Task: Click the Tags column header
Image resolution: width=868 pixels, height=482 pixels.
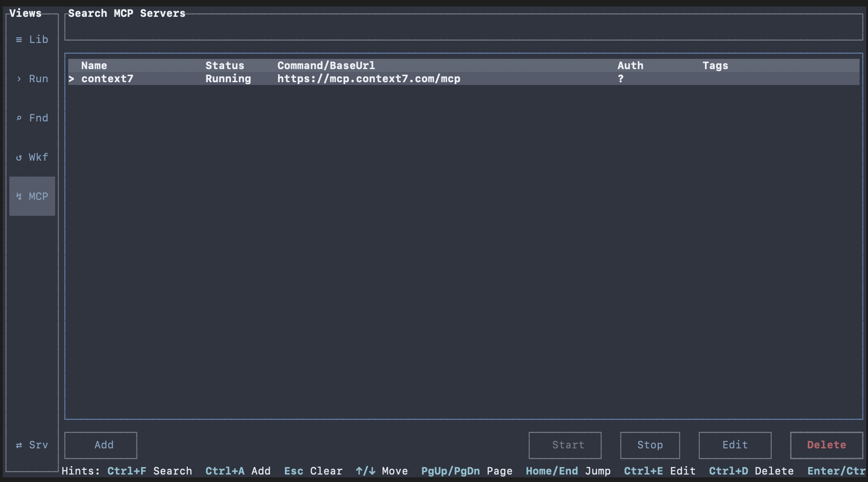Action: pyautogui.click(x=715, y=65)
